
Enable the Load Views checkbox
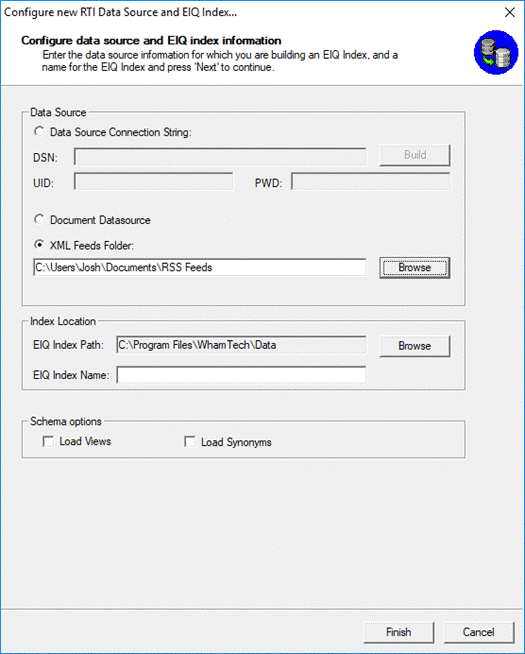pyautogui.click(x=48, y=441)
